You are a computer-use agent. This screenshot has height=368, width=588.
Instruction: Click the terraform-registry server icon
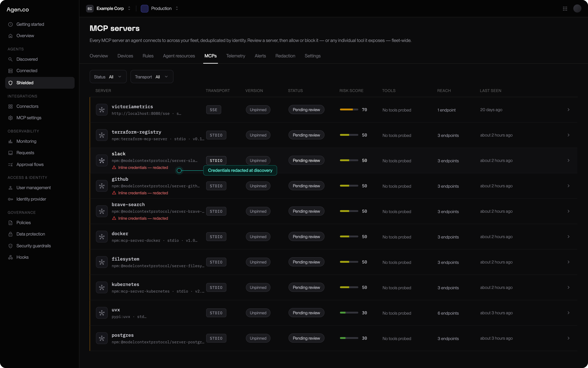(x=102, y=135)
